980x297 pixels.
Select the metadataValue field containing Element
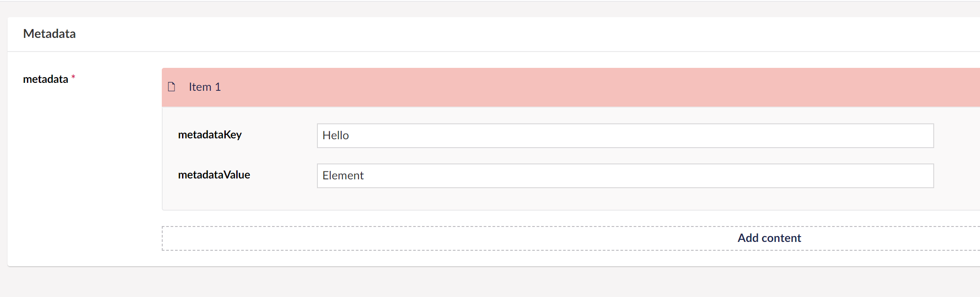617,175
